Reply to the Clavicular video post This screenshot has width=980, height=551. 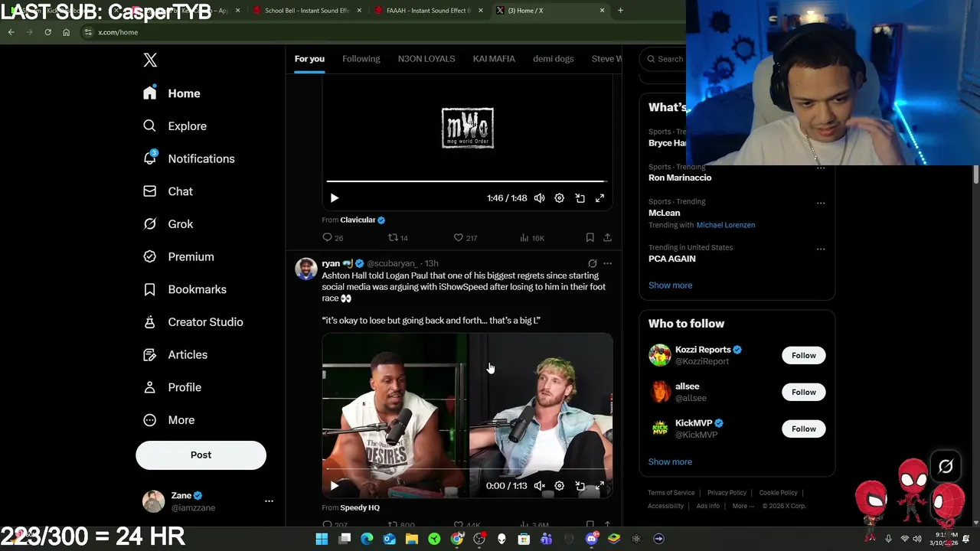click(x=333, y=238)
